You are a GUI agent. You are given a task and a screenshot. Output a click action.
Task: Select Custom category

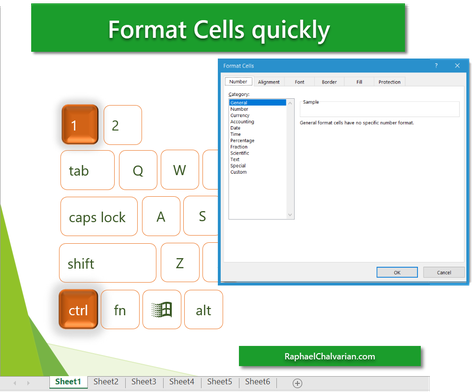pos(257,172)
